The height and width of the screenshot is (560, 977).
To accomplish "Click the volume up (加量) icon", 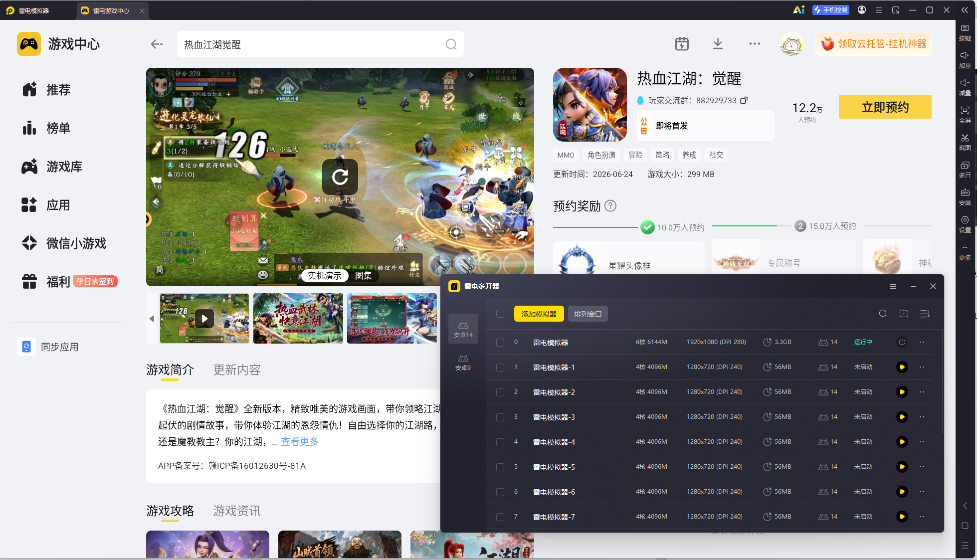I will tap(965, 60).
